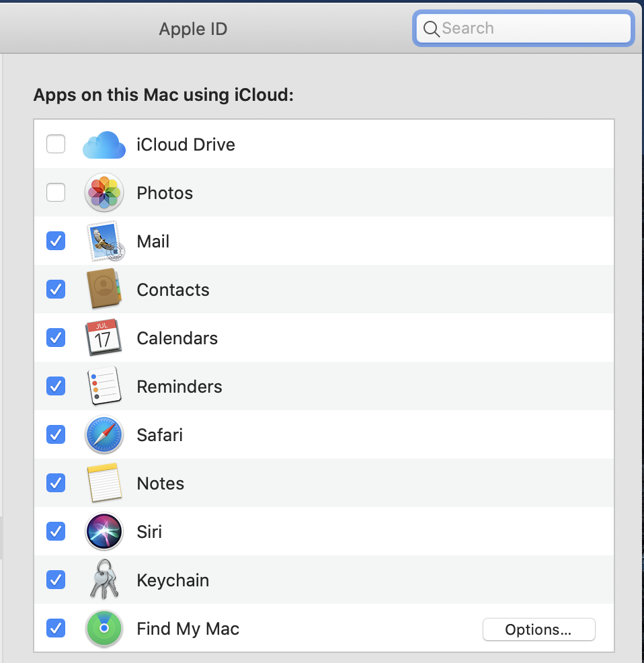Click the magnifying glass in Search field

click(432, 29)
